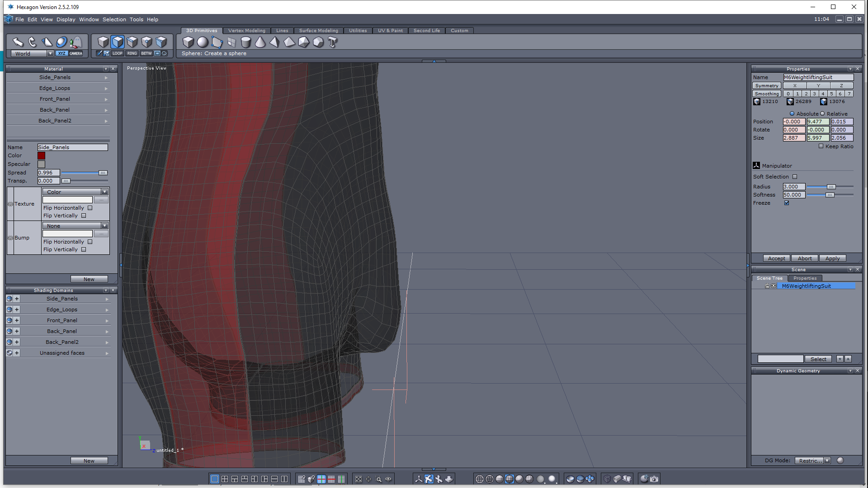
Task: Switch to the Vertex Modeling tab
Action: 246,31
